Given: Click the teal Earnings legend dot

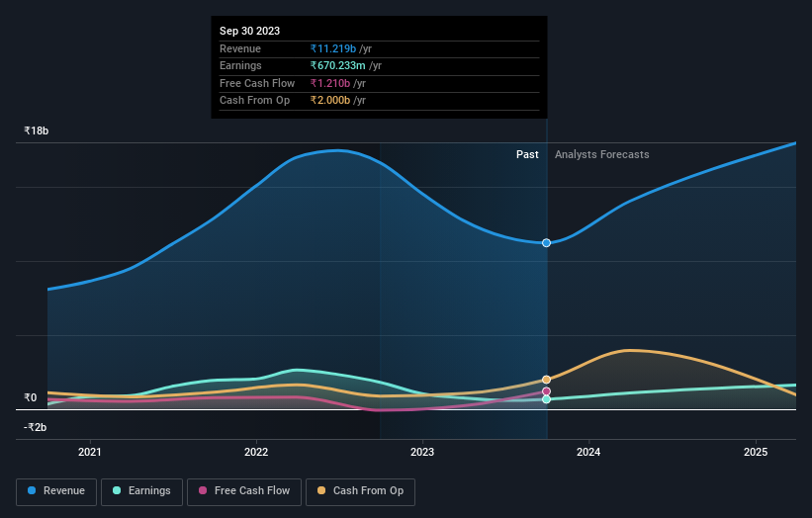Looking at the screenshot, I should 117,490.
